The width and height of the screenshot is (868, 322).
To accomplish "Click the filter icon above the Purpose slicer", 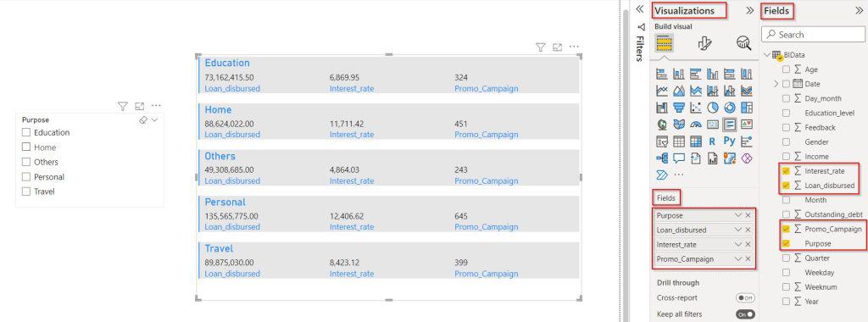I will click(x=123, y=106).
